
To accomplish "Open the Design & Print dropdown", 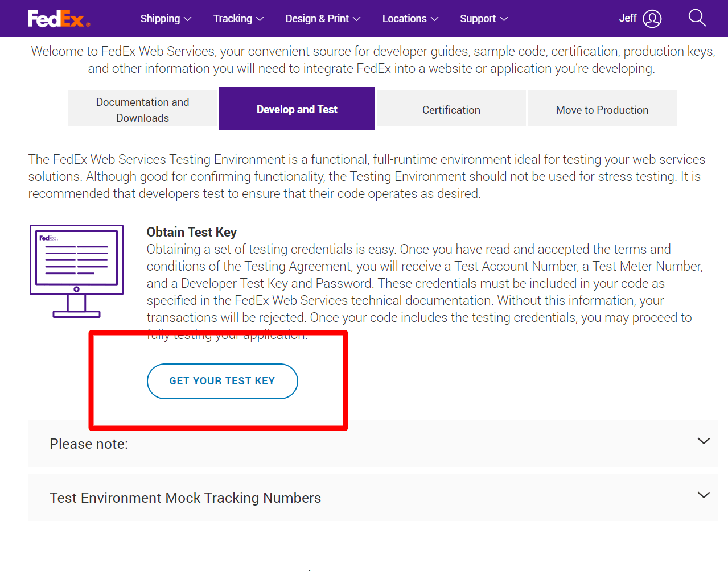I will click(x=318, y=19).
